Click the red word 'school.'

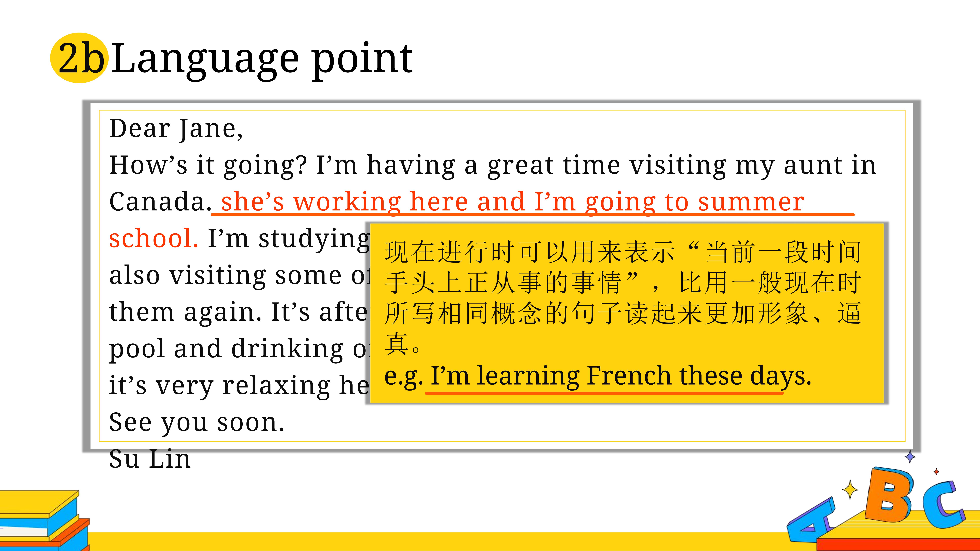point(153,238)
